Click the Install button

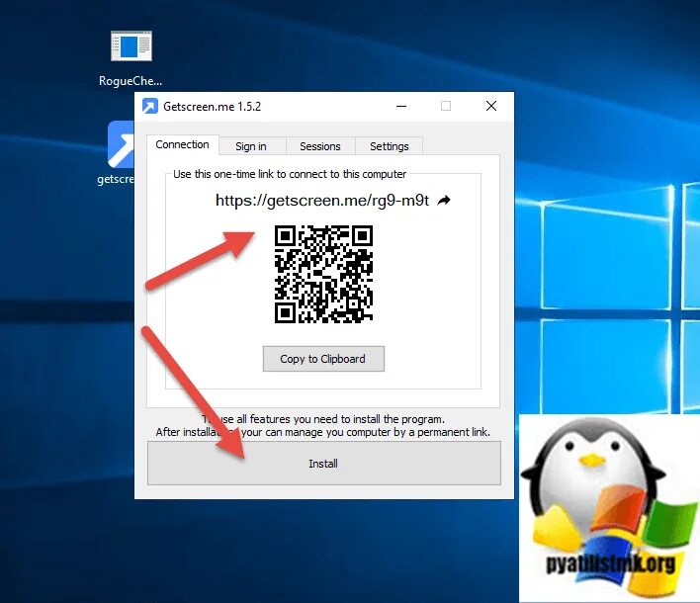tap(324, 464)
